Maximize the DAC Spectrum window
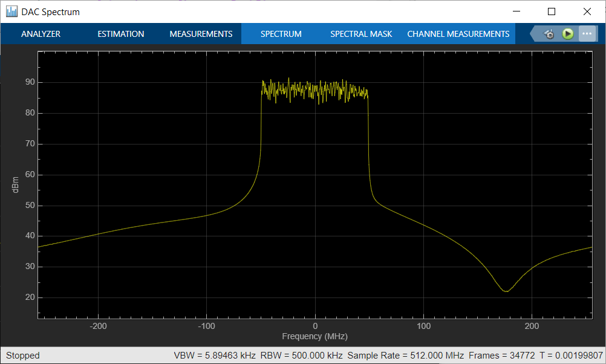Viewport: 606px width, 364px height. pos(552,11)
